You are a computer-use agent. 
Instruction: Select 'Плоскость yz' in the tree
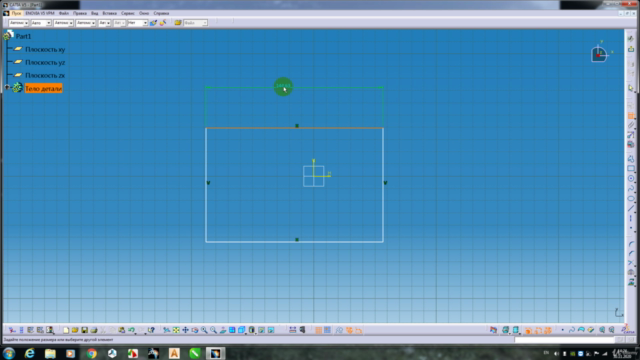pyautogui.click(x=45, y=62)
